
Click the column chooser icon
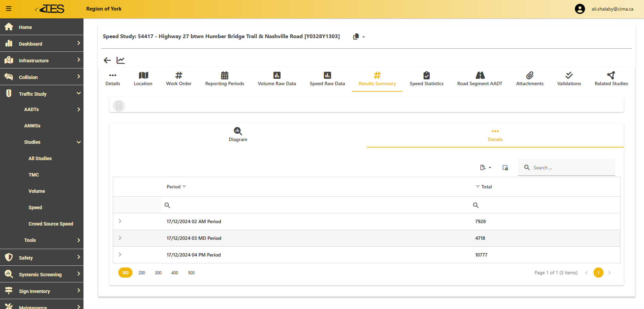[x=505, y=168]
